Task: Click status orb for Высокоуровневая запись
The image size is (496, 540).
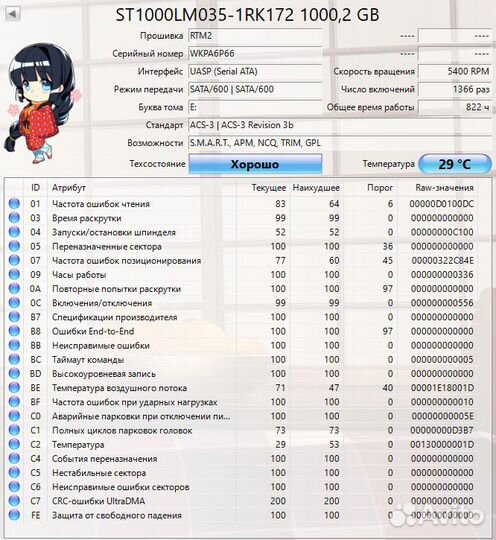Action: [14, 373]
